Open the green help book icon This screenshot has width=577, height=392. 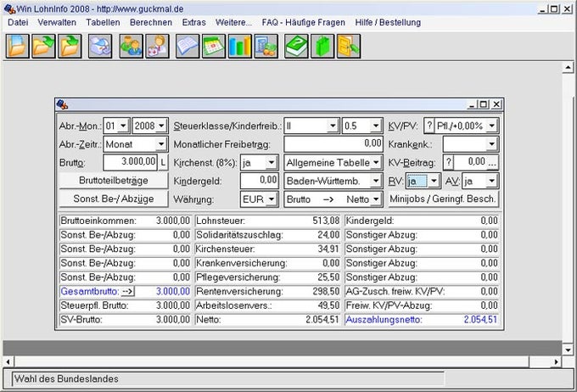coord(297,46)
